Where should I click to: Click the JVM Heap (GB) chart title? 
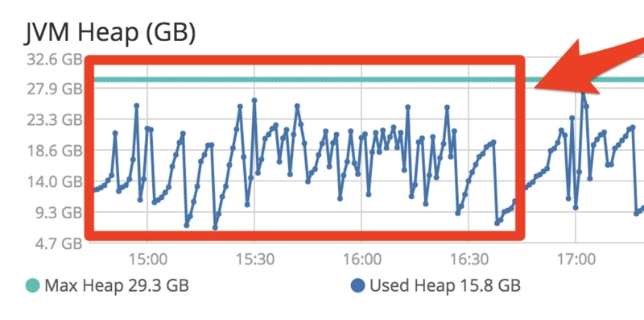[109, 34]
